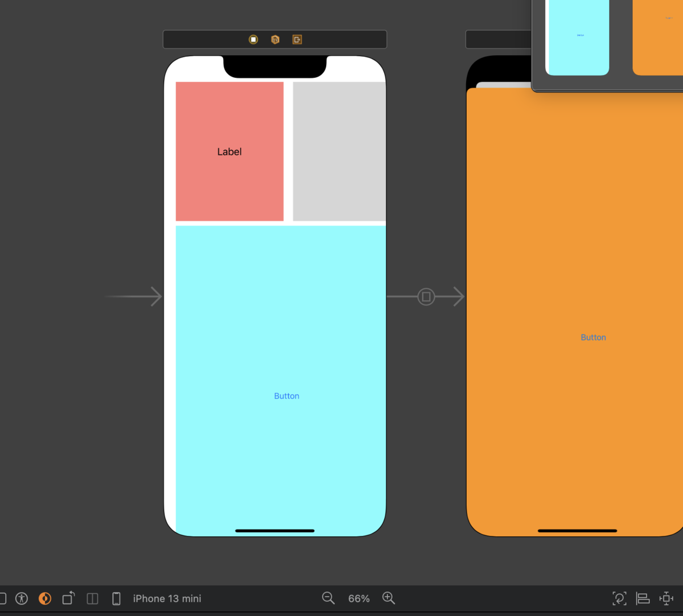
Task: Open the 66% zoom level menu
Action: 359,598
